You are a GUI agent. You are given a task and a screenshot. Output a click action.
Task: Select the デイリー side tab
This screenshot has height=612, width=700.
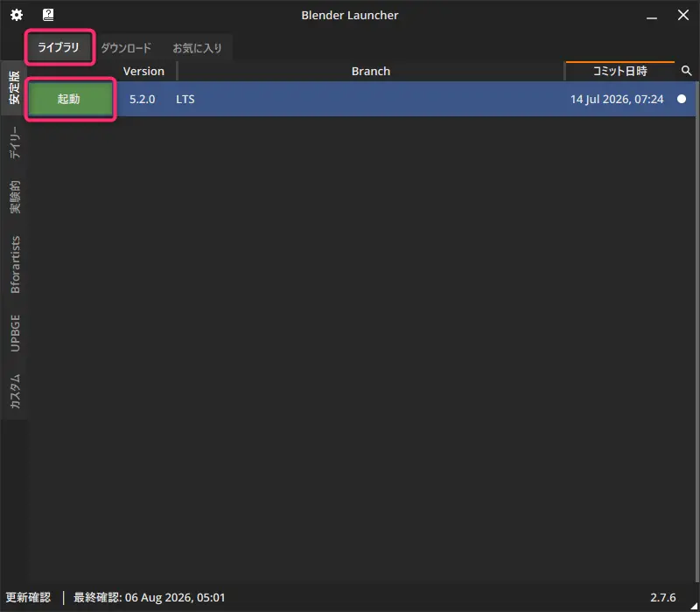point(14,142)
